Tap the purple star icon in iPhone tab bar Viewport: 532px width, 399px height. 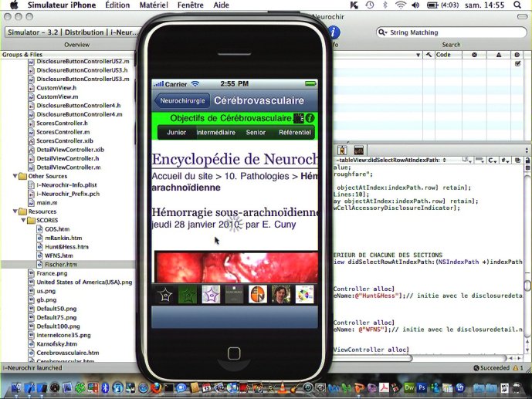(x=211, y=294)
